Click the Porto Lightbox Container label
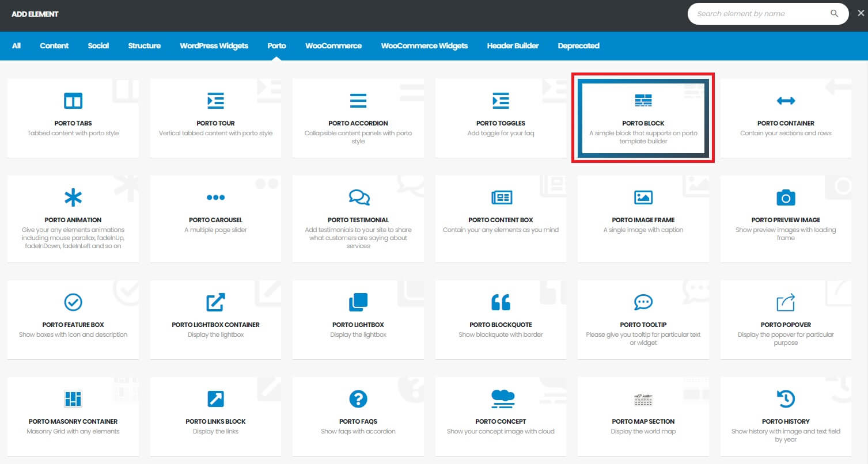Viewport: 868px width, 464px height. (x=215, y=325)
